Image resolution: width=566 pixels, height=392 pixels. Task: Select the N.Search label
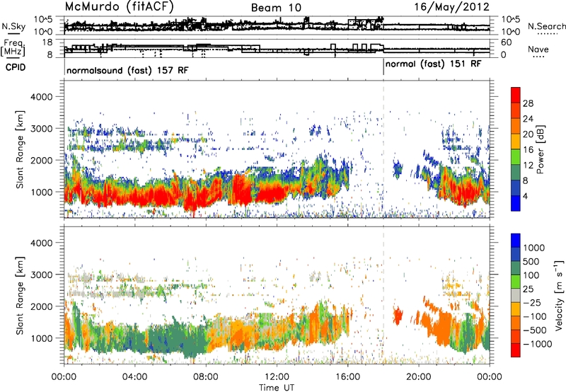click(546, 26)
